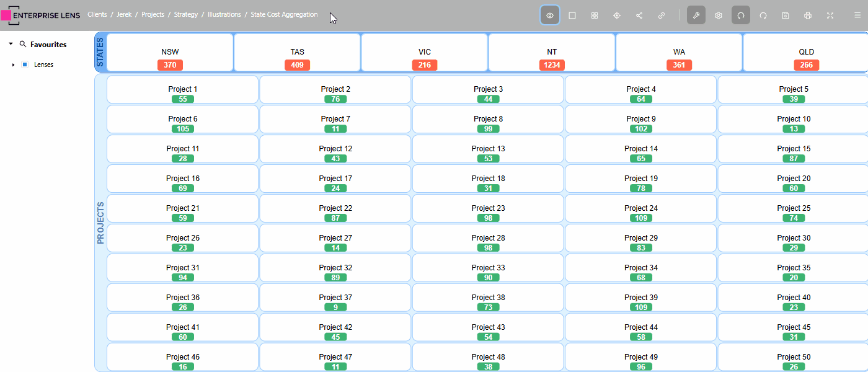The width and height of the screenshot is (868, 372).
Task: Select the Project 33 tile
Action: point(488,268)
